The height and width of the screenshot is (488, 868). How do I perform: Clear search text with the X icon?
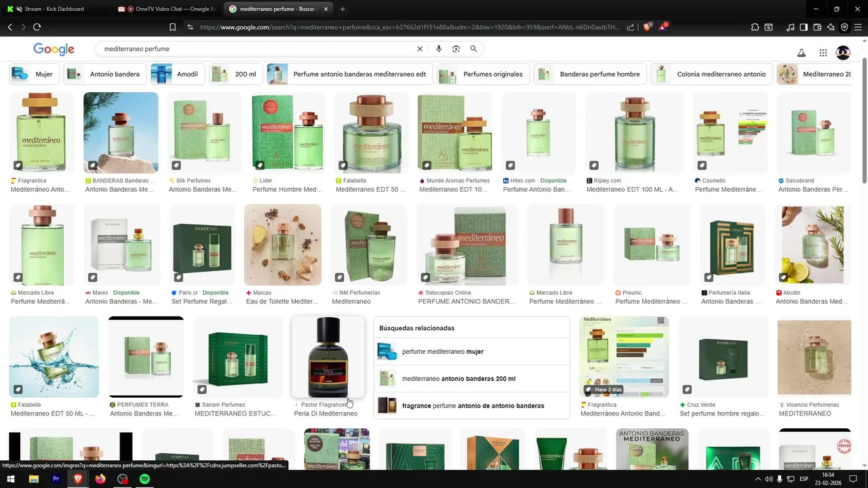(420, 49)
